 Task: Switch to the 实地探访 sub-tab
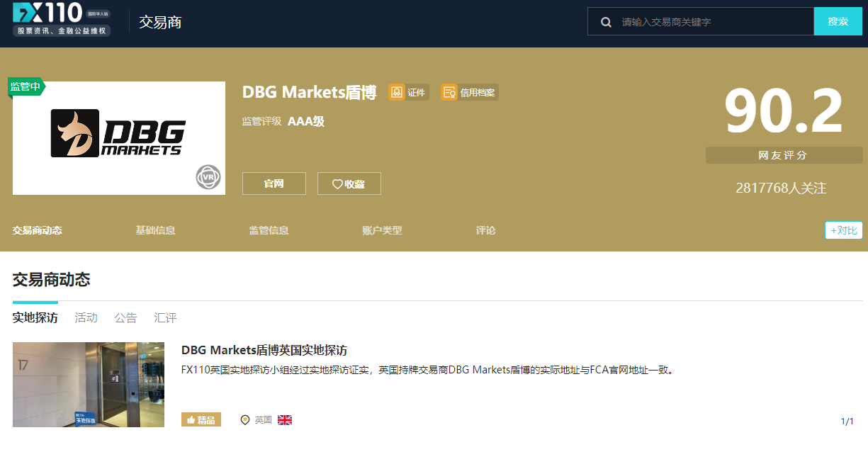click(35, 317)
